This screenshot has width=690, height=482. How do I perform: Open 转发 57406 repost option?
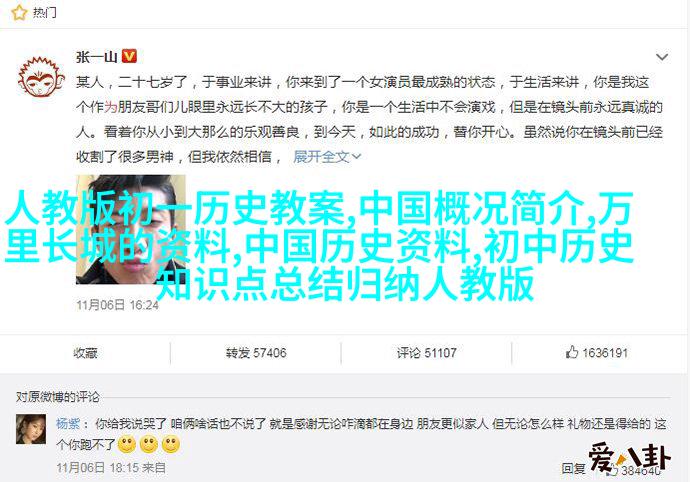point(256,353)
